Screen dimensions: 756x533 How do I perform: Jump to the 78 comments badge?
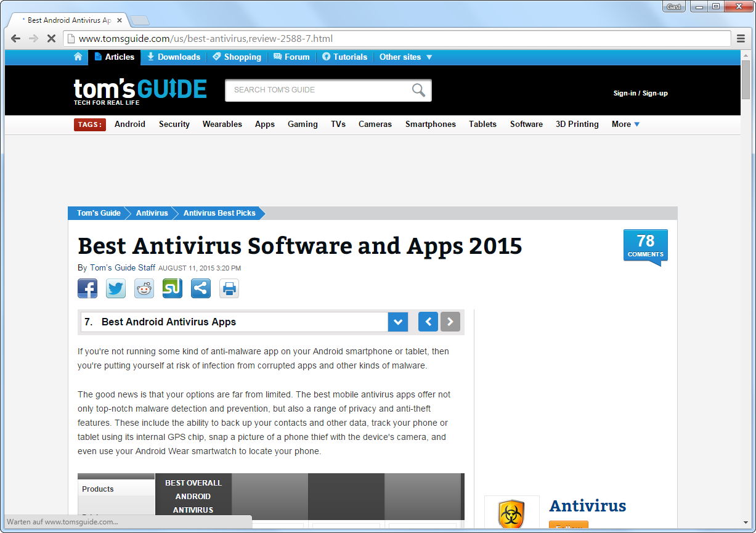(645, 245)
